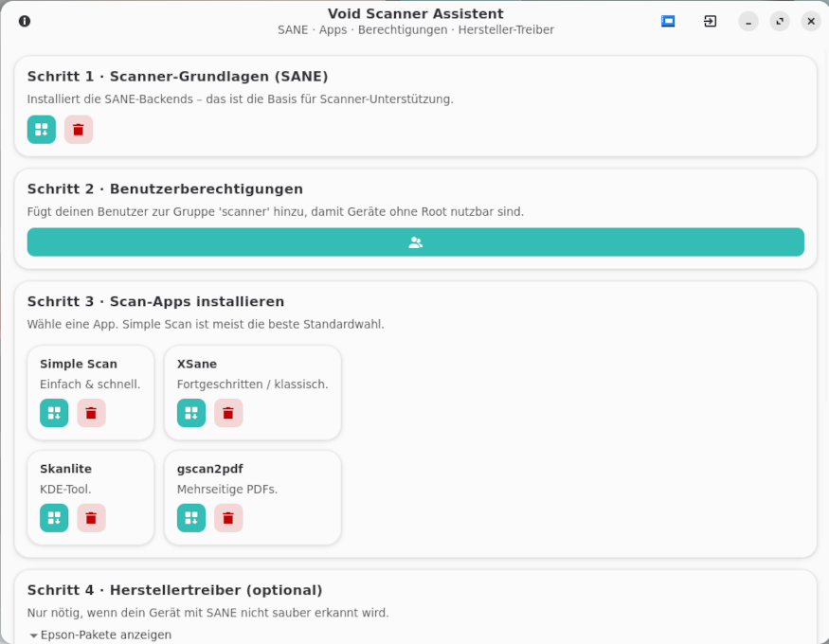Install the SANE backends in Schritt 1
The width and height of the screenshot is (829, 644).
pos(42,130)
